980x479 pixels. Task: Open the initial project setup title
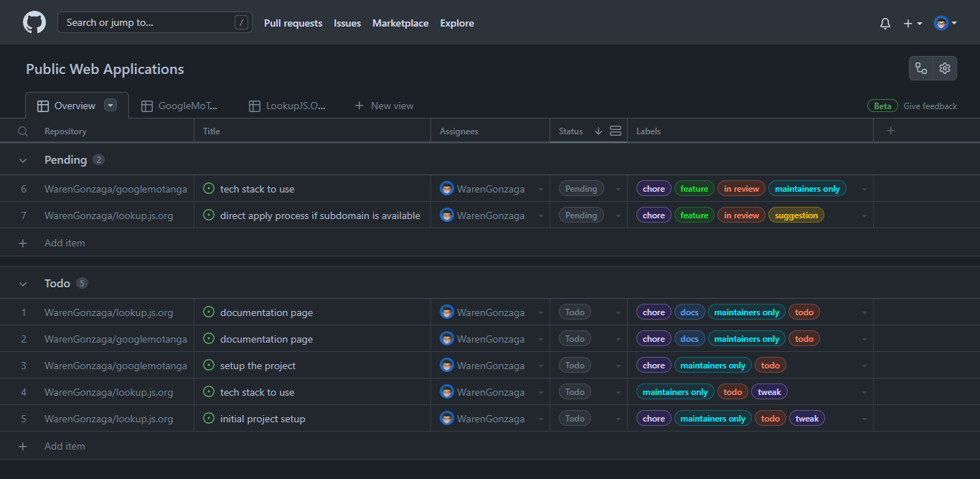click(x=263, y=419)
